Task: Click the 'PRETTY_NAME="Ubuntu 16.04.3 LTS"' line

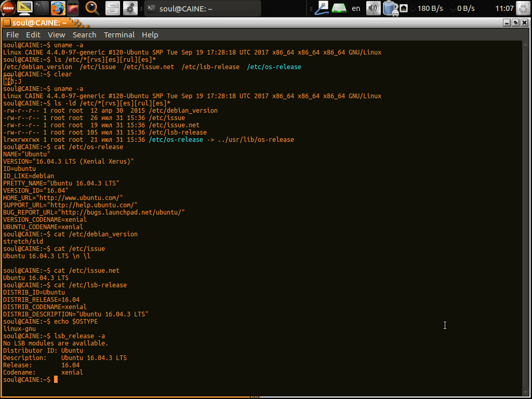Action: [61, 183]
